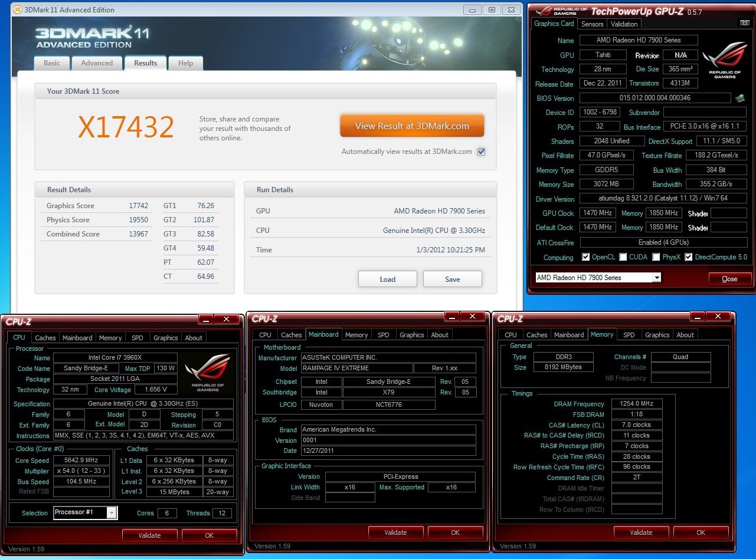Click the Southbridge value X79

tap(388, 392)
